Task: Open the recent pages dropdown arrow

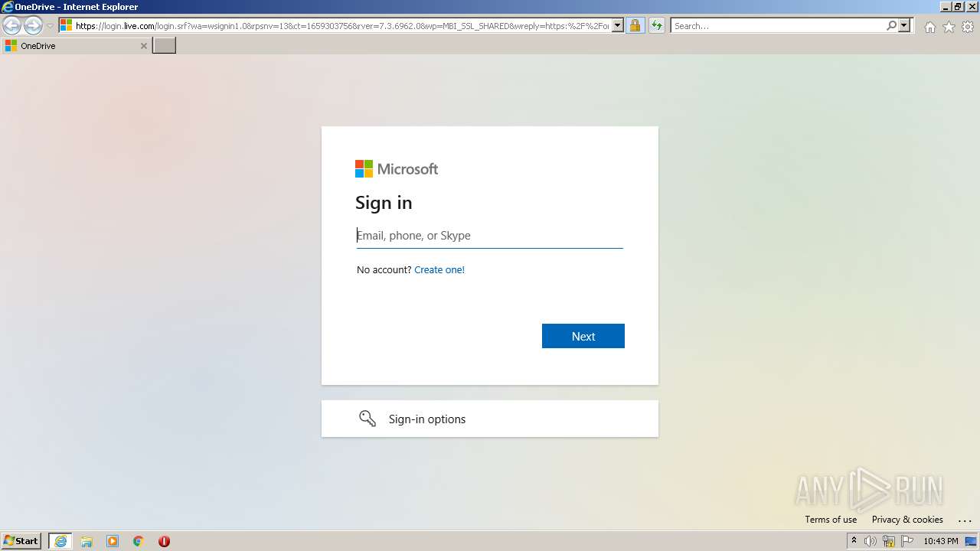Action: [50, 26]
